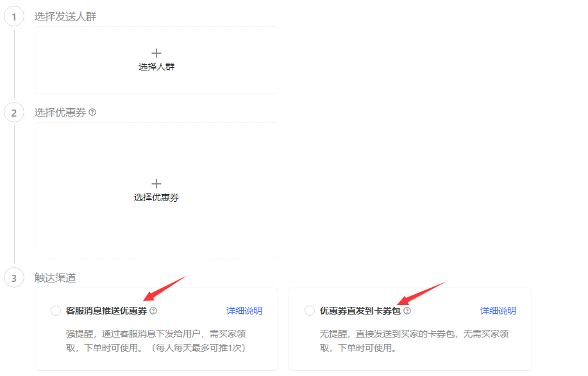Viewport: 588px width, 376px height.
Task: Click help icon beside 优惠券直发到卡券包
Action: 407,311
